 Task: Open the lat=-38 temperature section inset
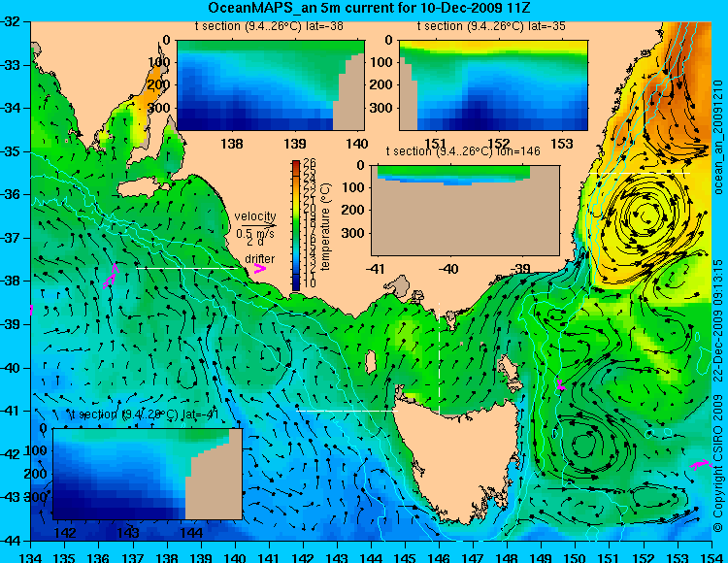pos(271,85)
